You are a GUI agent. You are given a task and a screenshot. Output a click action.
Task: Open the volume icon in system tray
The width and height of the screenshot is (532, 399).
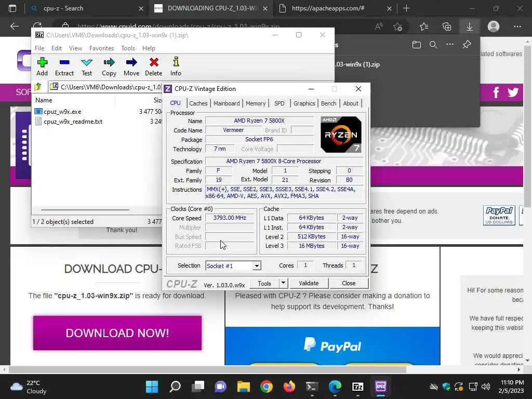(486, 387)
